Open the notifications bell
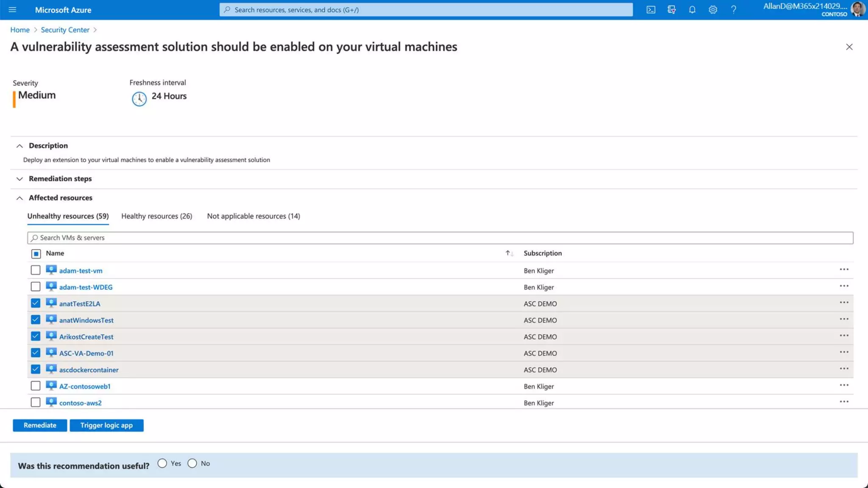The width and height of the screenshot is (868, 488). pos(692,10)
